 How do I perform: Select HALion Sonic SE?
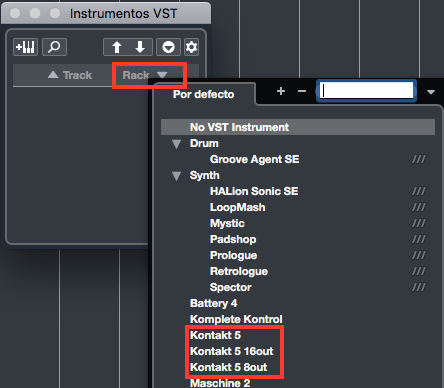click(254, 191)
